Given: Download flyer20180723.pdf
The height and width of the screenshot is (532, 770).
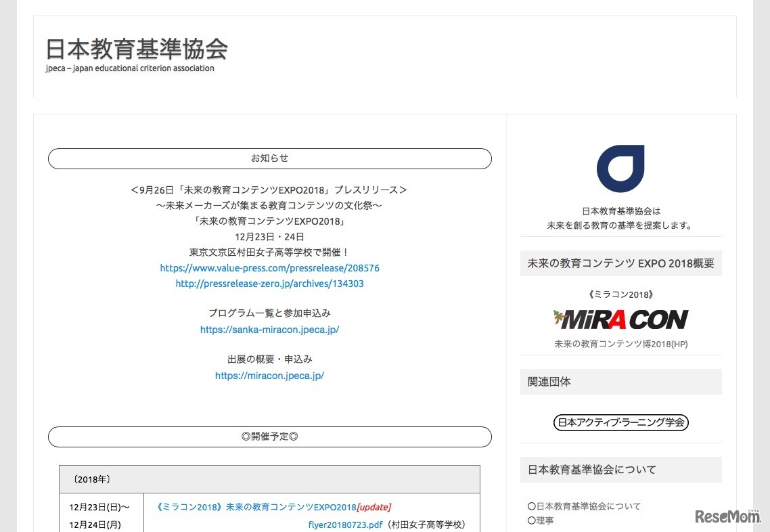Looking at the screenshot, I should coord(345,525).
